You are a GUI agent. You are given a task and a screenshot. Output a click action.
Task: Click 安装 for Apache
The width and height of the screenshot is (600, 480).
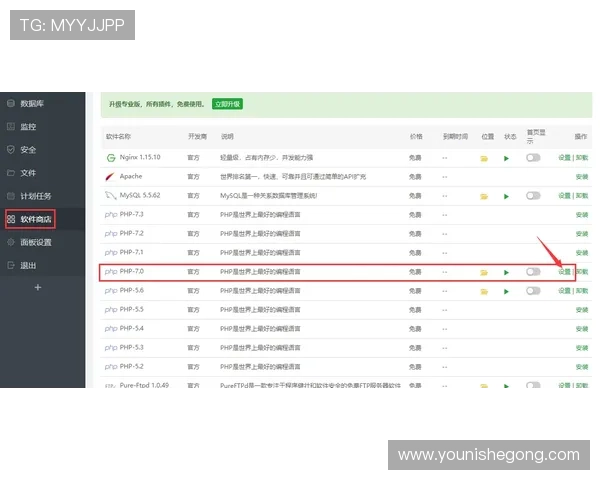(582, 176)
